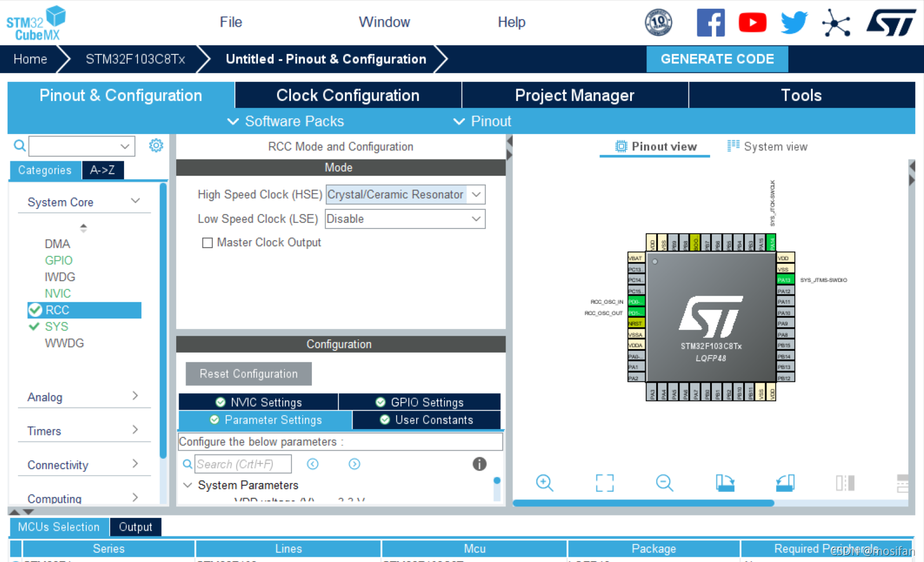The image size is (924, 562).
Task: Switch to System view
Action: tap(767, 147)
